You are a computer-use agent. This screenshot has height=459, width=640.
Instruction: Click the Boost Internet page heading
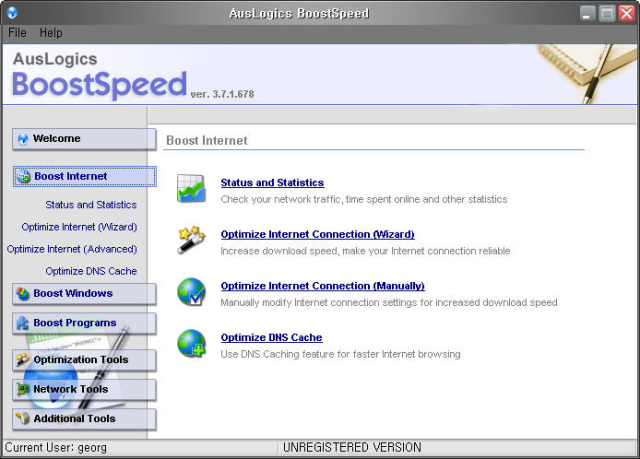coord(207,141)
